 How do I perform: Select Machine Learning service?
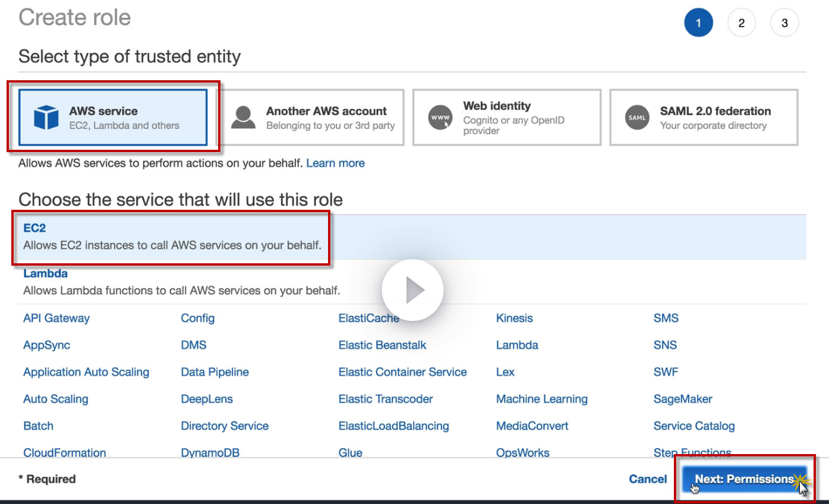coord(542,399)
